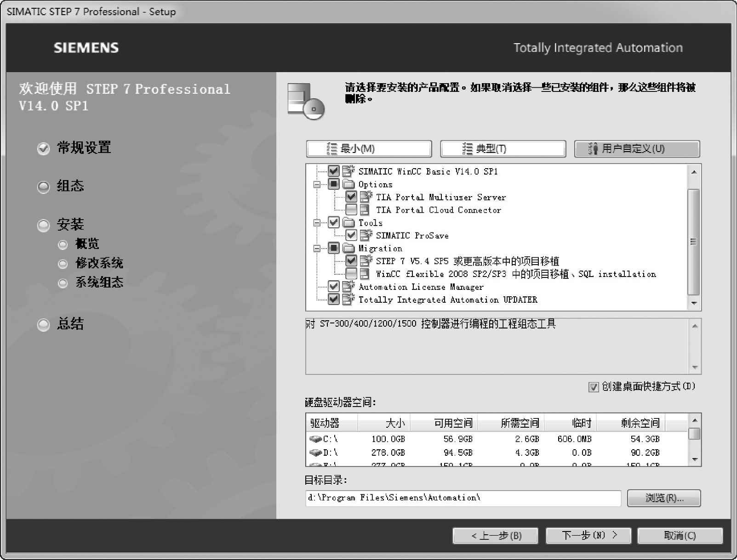Image resolution: width=737 pixels, height=560 pixels.
Task: Click the TIA Portal Multiuser Server component icon
Action: pyautogui.click(x=366, y=197)
